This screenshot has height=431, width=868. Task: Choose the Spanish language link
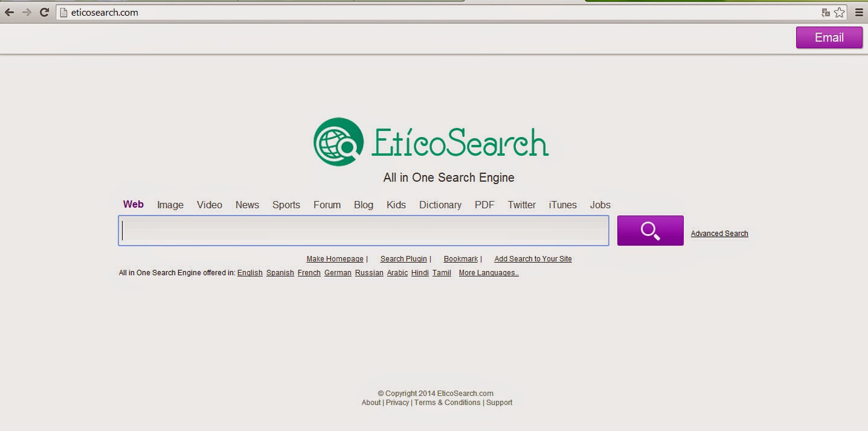click(280, 273)
